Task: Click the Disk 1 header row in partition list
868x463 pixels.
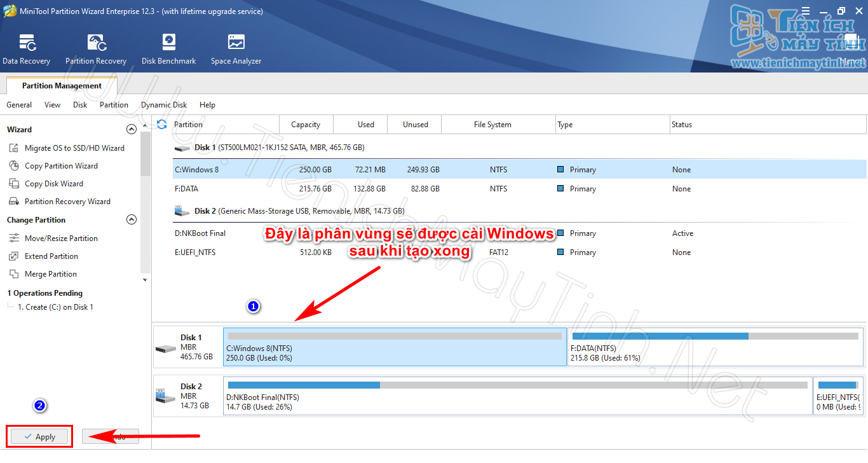Action: click(519, 148)
